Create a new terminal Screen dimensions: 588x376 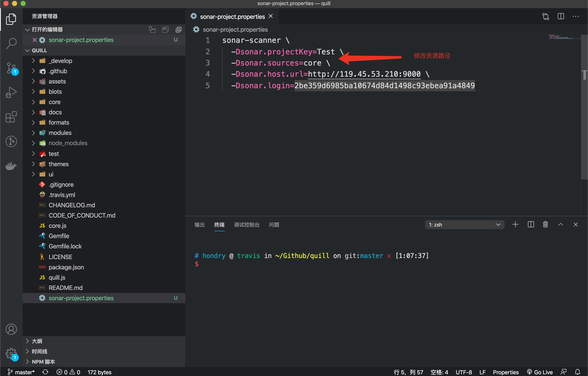515,224
